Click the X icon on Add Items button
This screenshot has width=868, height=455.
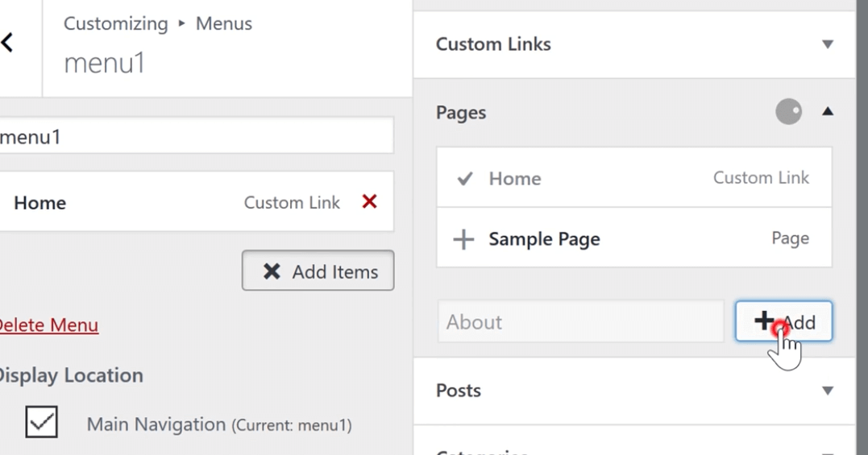pos(272,271)
